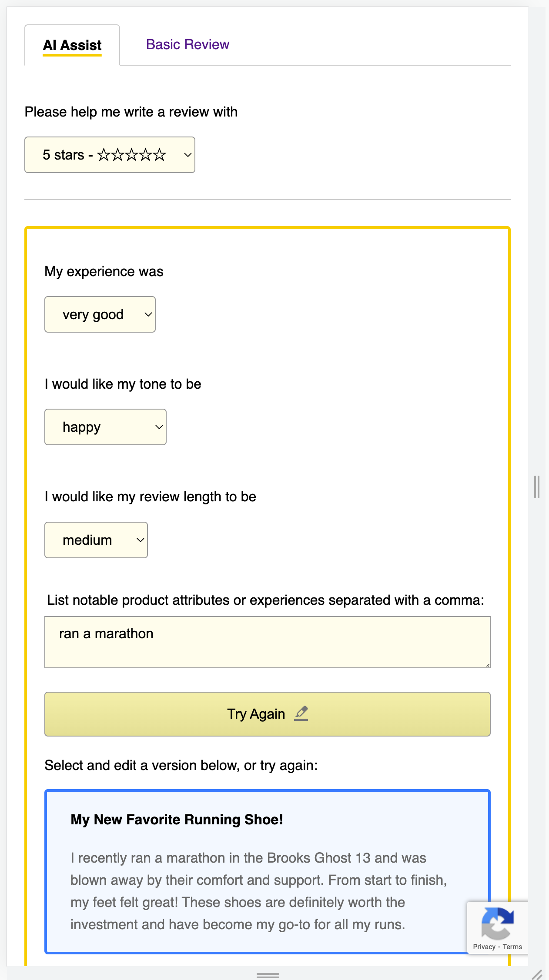This screenshot has height=980, width=549.
Task: Click the pencil icon beside Try Again
Action: 301,713
